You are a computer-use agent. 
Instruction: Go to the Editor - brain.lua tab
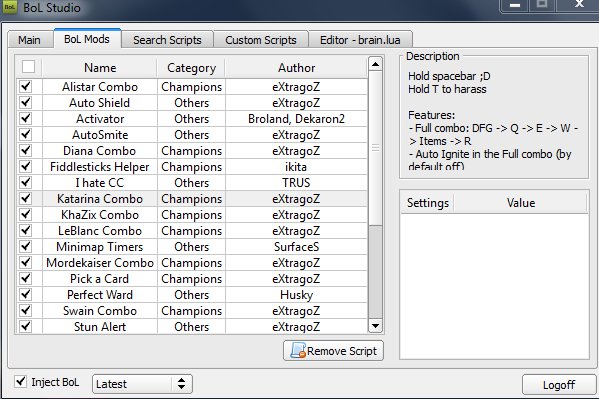tap(360, 40)
